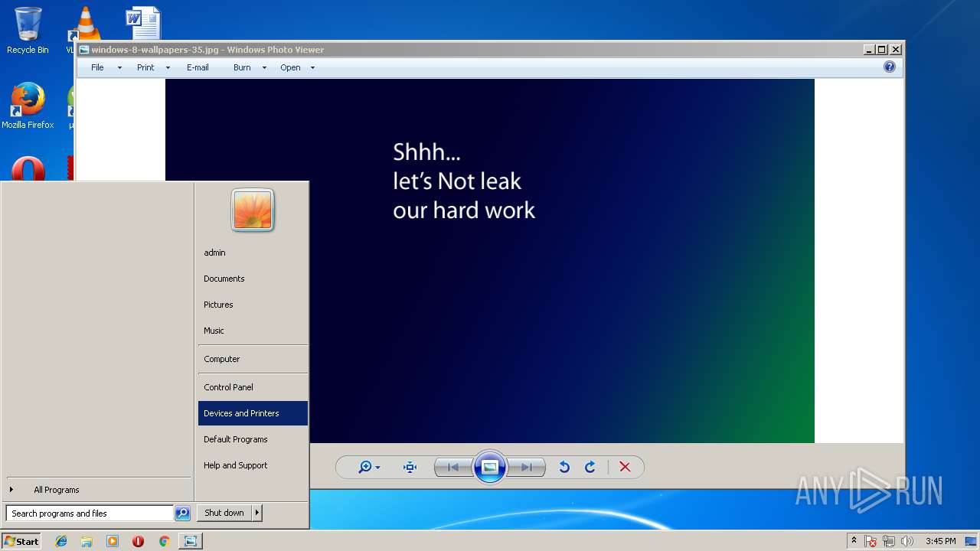Image resolution: width=980 pixels, height=551 pixels.
Task: Select Devices and Printers
Action: pyautogui.click(x=253, y=413)
